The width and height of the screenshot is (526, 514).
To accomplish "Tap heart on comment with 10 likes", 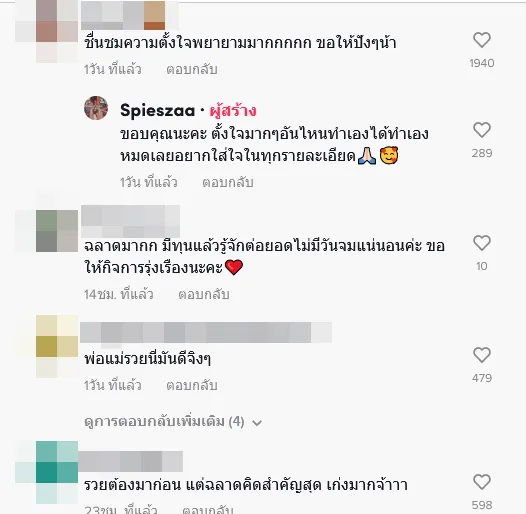I will coord(482,243).
